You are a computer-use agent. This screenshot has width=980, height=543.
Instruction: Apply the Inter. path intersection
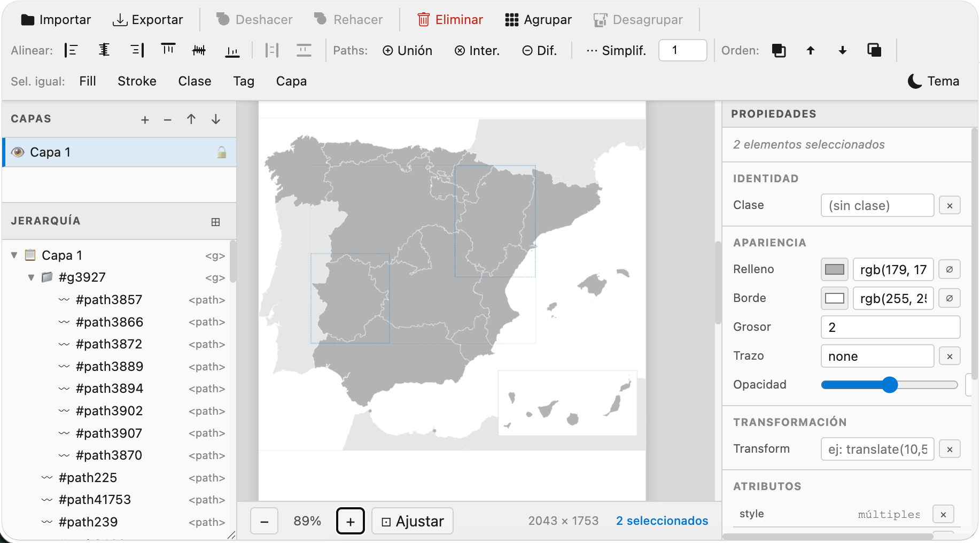tap(477, 50)
